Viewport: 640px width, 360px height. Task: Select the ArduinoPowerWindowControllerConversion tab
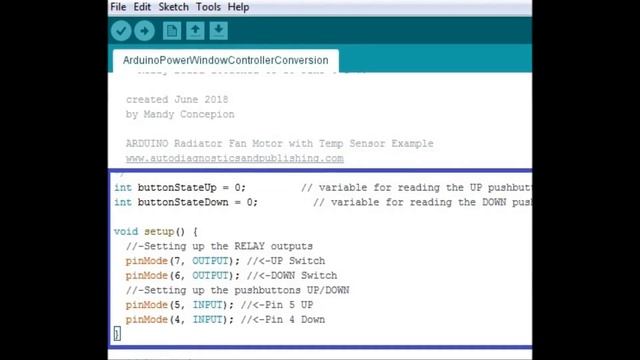click(226, 60)
